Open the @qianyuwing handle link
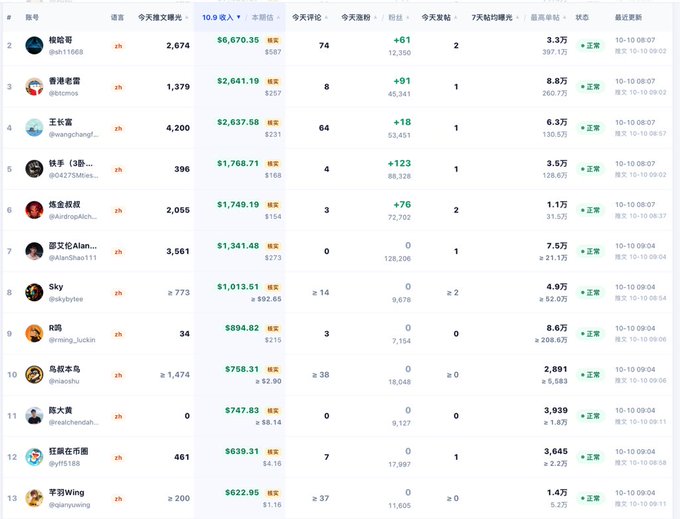 coord(69,505)
